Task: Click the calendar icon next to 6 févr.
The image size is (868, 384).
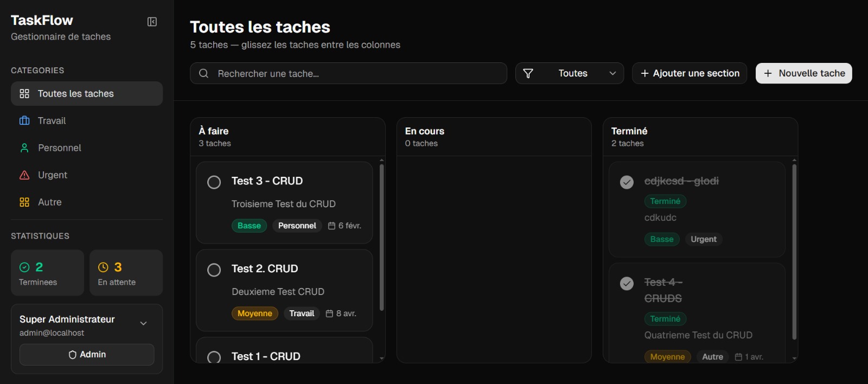Action: click(331, 226)
